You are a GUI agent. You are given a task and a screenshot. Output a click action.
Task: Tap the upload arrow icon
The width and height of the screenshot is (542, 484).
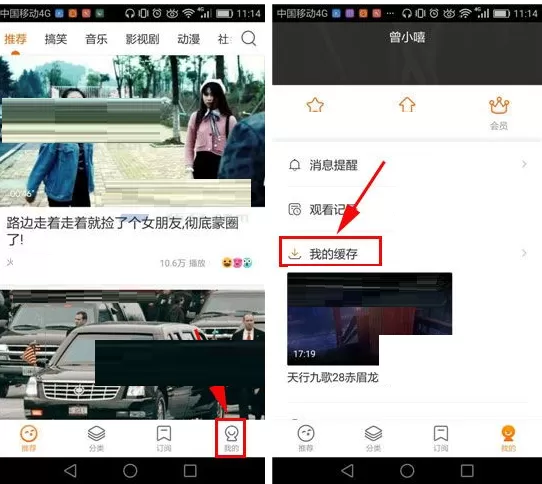[407, 105]
